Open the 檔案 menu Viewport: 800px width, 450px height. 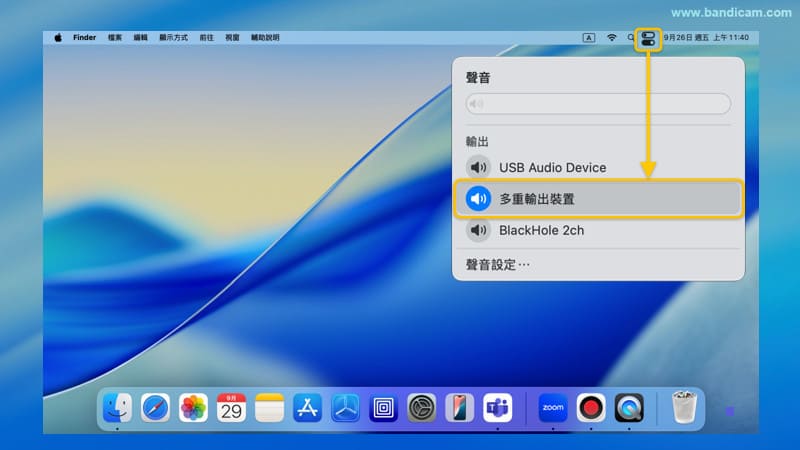[115, 37]
